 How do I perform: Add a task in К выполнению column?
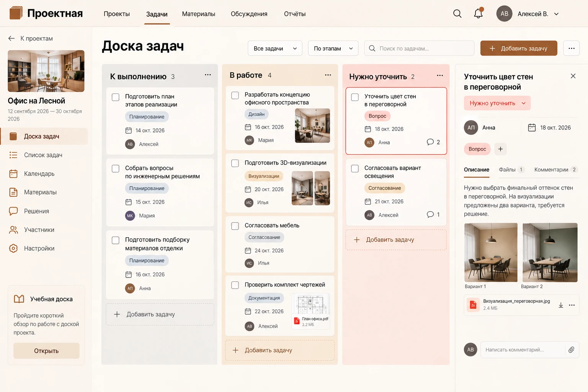coord(160,314)
